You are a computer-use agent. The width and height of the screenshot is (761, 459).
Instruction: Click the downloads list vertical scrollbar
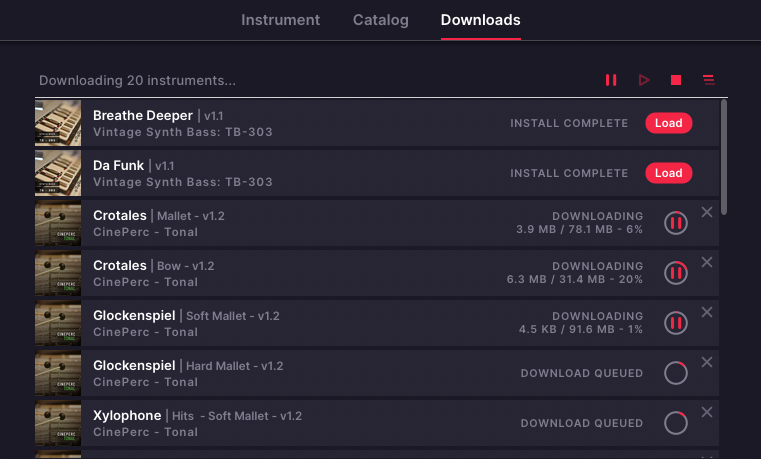pos(724,157)
